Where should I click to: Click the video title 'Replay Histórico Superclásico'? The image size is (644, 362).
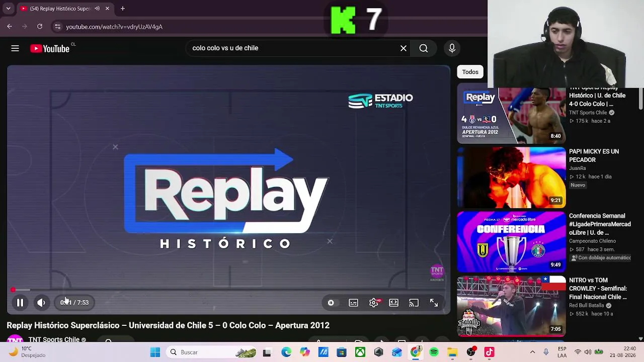[168, 325]
